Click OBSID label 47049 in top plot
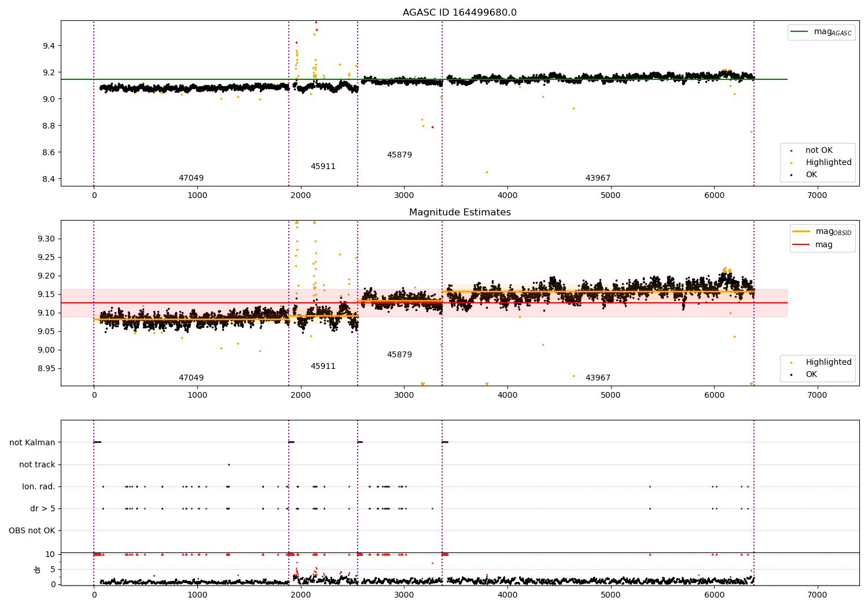The height and width of the screenshot is (608, 868). (191, 178)
